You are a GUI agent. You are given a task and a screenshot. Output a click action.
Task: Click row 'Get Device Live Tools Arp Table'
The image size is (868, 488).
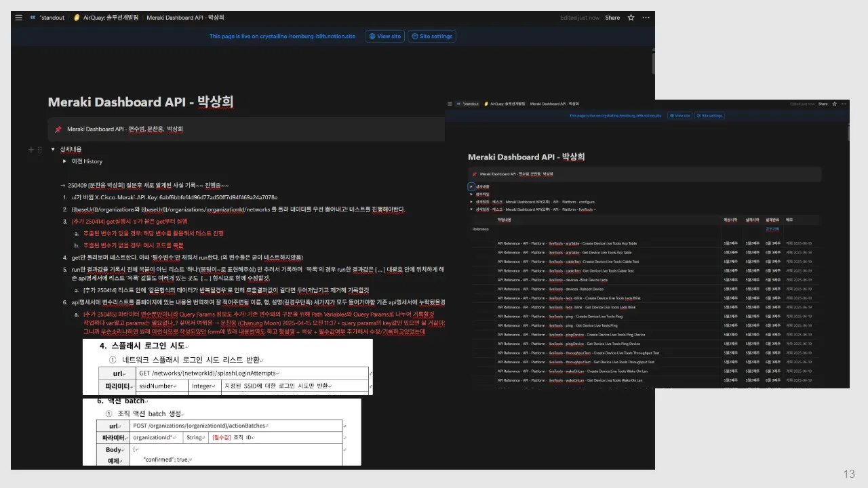pyautogui.click(x=564, y=252)
